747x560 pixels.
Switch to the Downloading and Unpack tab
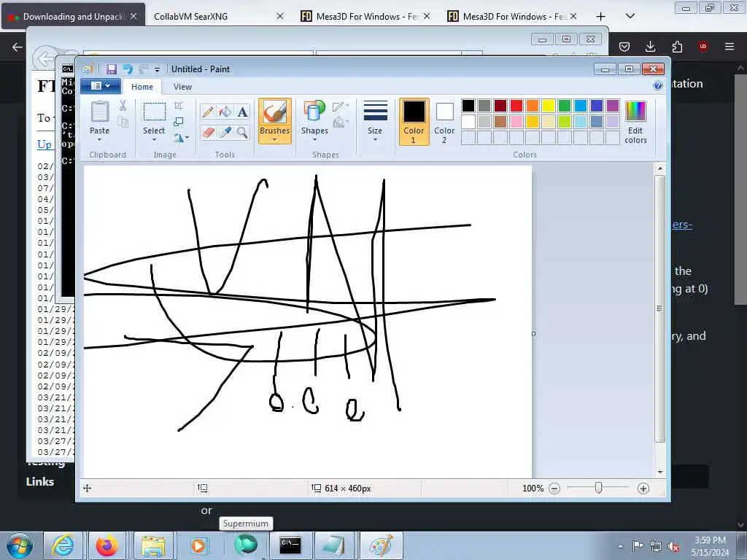click(74, 16)
